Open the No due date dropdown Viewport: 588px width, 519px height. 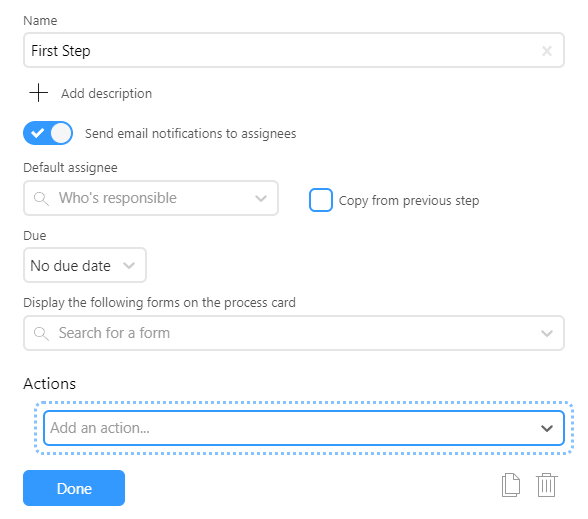point(85,265)
